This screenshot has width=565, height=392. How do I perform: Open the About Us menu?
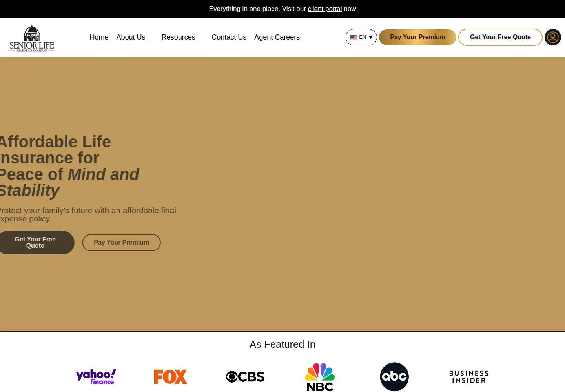click(x=131, y=37)
